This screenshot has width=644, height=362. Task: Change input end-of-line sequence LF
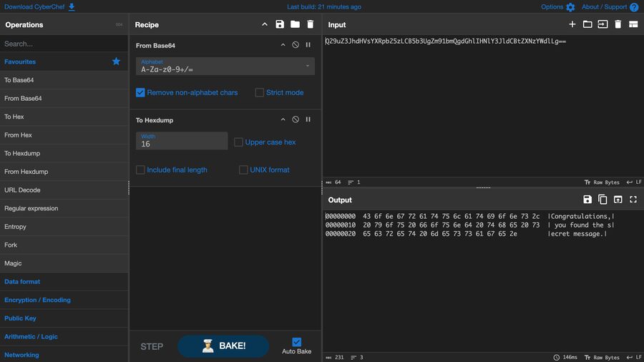click(634, 182)
